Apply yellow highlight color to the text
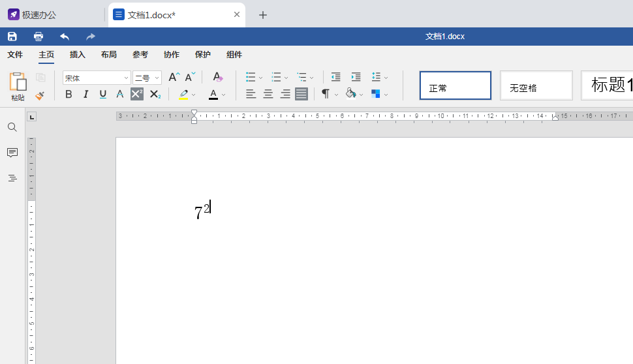The image size is (633, 364). 183,94
